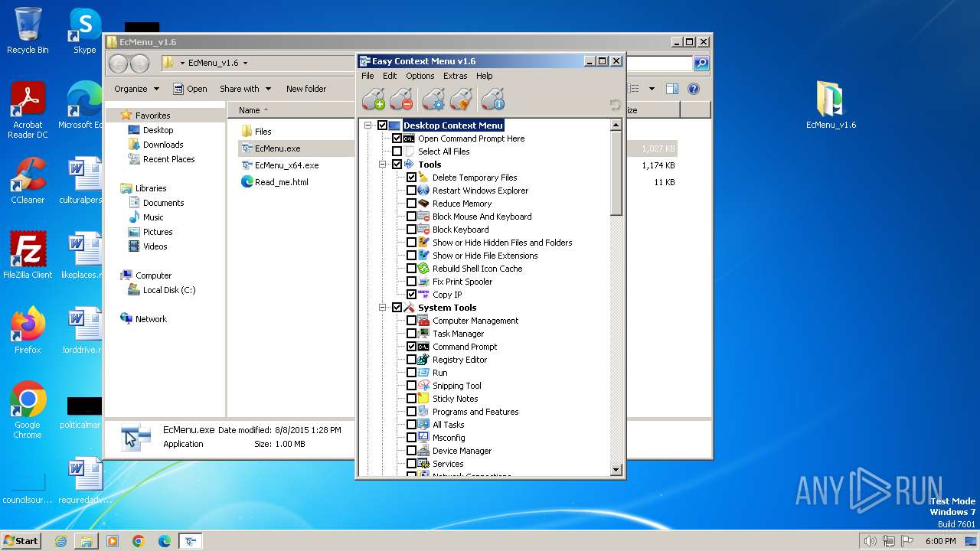This screenshot has width=980, height=551.
Task: Click the About info mouse icon
Action: coord(493,99)
